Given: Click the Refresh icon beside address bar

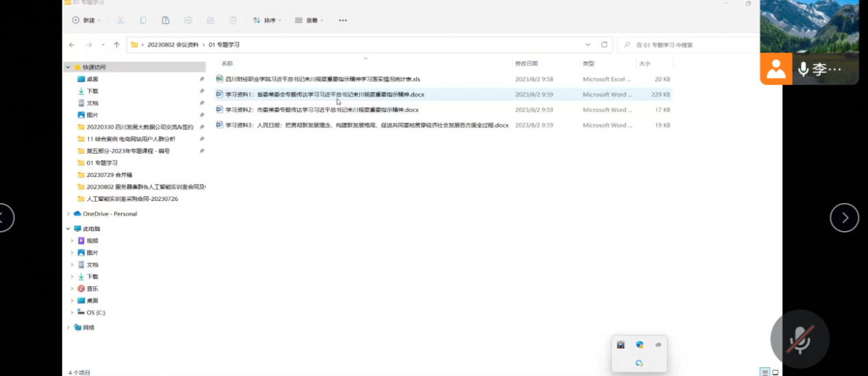Looking at the screenshot, I should coord(604,44).
